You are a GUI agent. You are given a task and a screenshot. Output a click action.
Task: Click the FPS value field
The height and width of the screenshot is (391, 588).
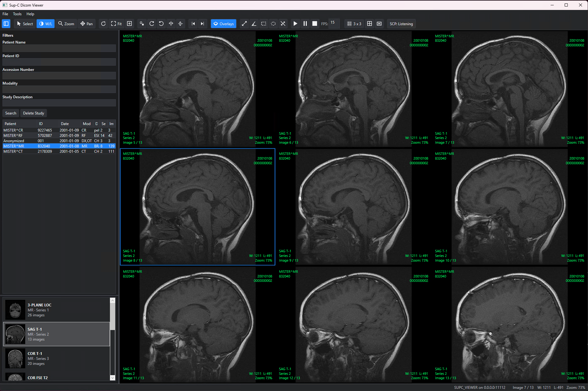(334, 23)
